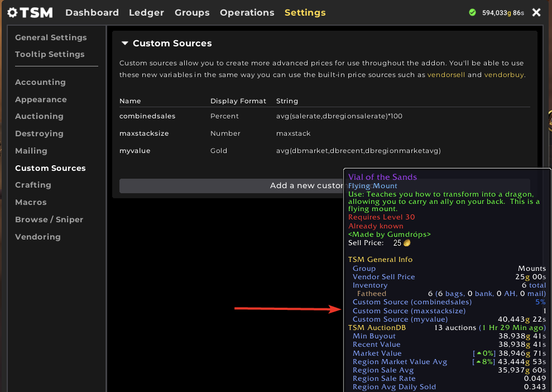
Task: Click the vendorbuy price source link
Action: click(504, 75)
